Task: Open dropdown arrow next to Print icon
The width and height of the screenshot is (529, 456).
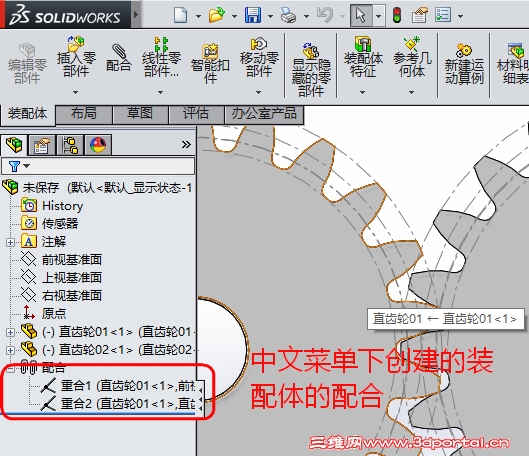Action: point(306,16)
